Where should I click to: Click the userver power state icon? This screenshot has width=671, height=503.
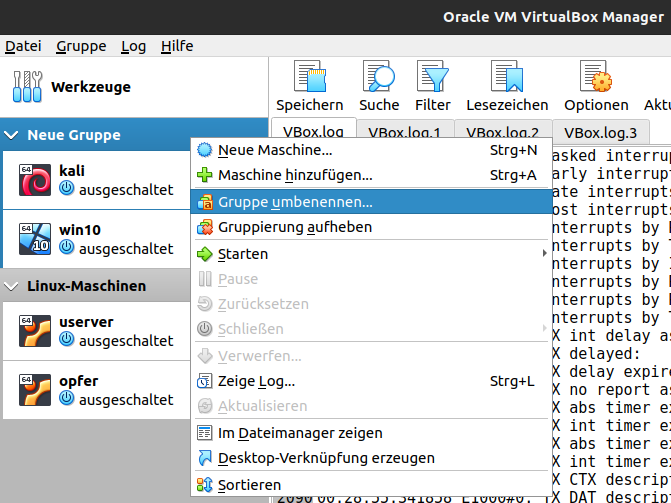coord(66,339)
